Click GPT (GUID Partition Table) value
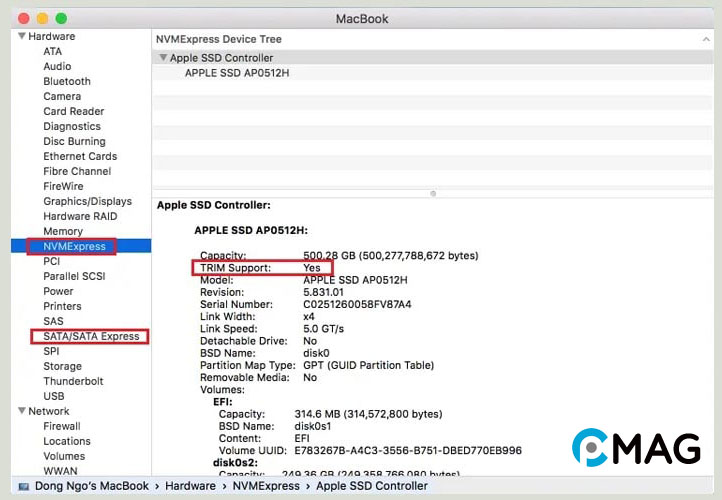The image size is (722, 500). (368, 365)
